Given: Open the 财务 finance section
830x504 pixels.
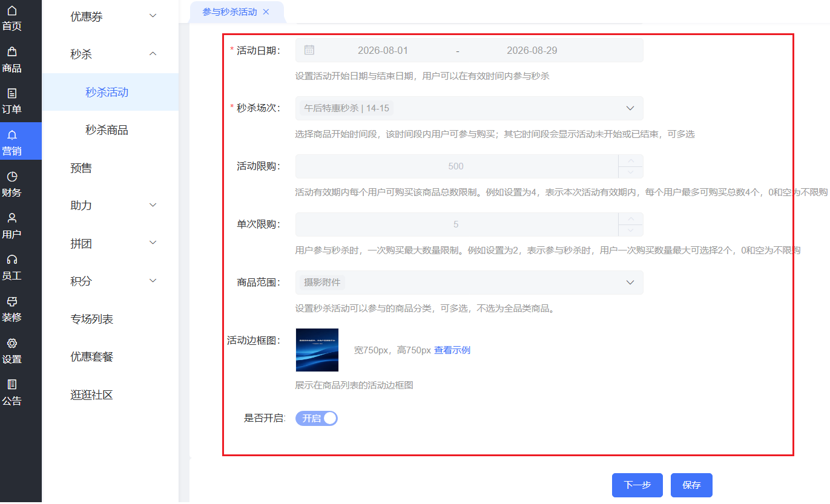Looking at the screenshot, I should coord(12,184).
